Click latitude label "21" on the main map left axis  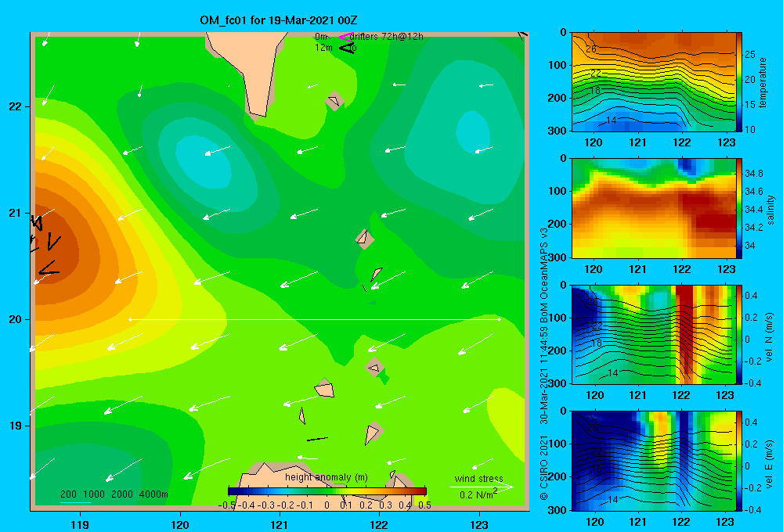click(x=15, y=213)
